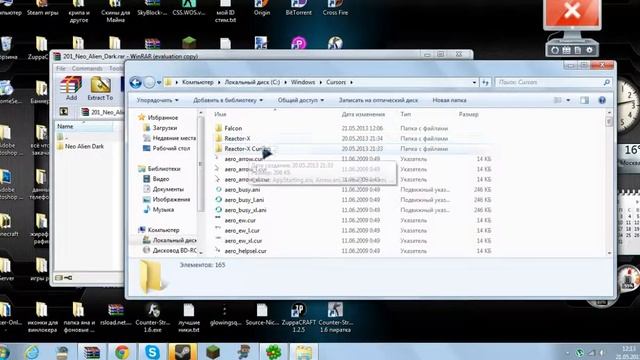This screenshot has width=640, height=360.
Task: Click Записать на оптический диск button
Action: [378, 100]
